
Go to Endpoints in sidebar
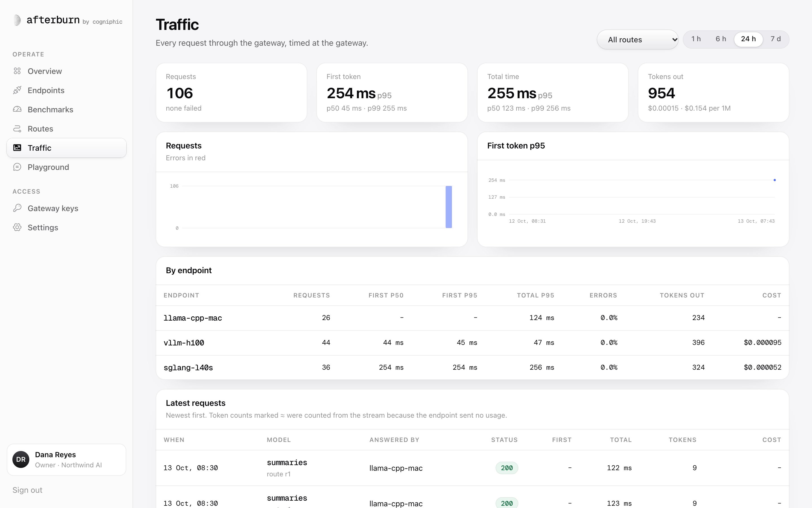pyautogui.click(x=67, y=90)
